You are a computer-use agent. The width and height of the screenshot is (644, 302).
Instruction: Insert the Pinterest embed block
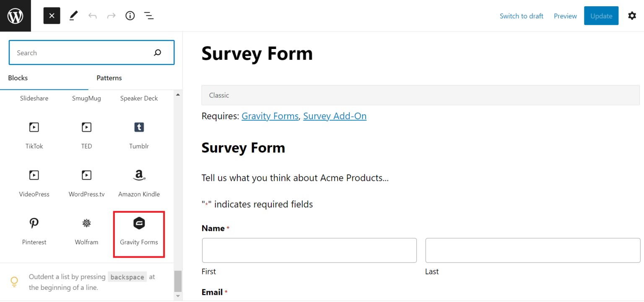point(34,230)
